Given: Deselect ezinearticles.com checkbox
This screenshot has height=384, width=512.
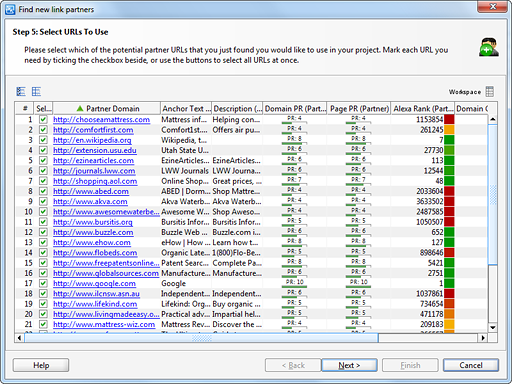Looking at the screenshot, I should [x=43, y=160].
